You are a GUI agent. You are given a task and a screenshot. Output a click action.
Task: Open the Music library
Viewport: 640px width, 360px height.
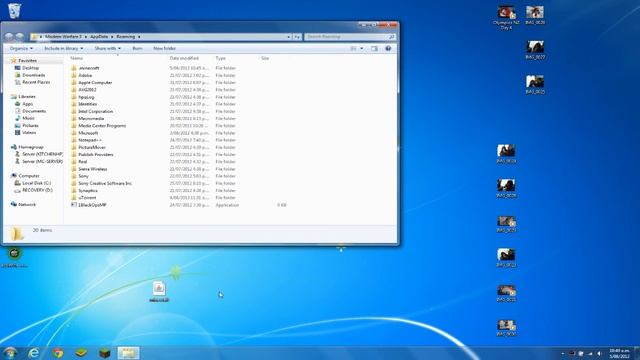pos(28,118)
